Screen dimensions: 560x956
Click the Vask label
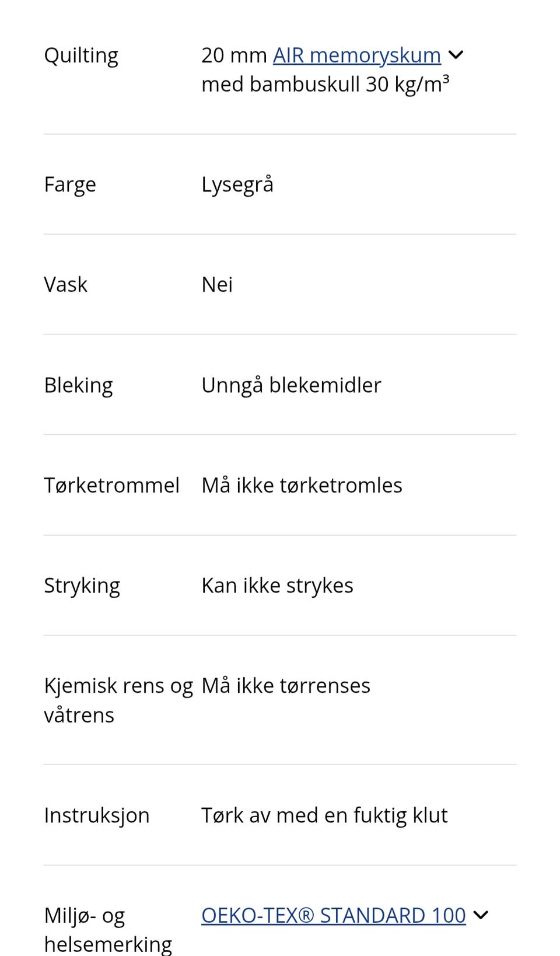point(65,285)
